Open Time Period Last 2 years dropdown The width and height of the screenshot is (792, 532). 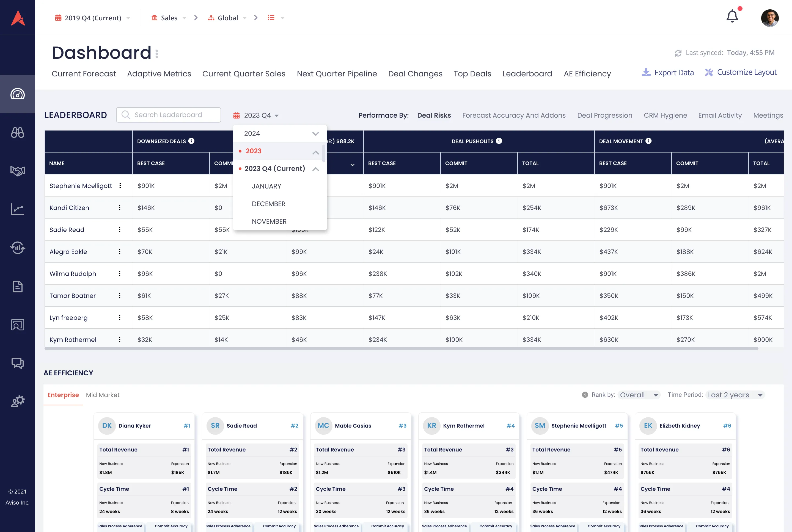(735, 395)
